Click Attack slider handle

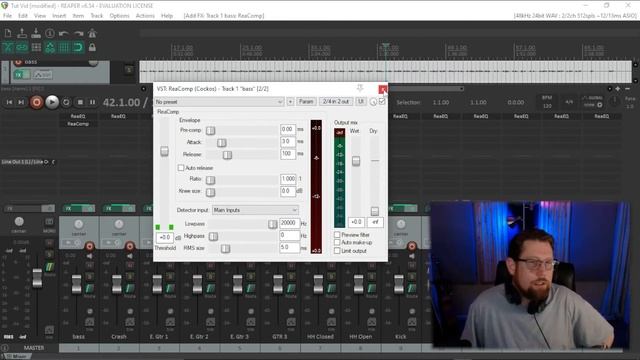click(x=222, y=142)
